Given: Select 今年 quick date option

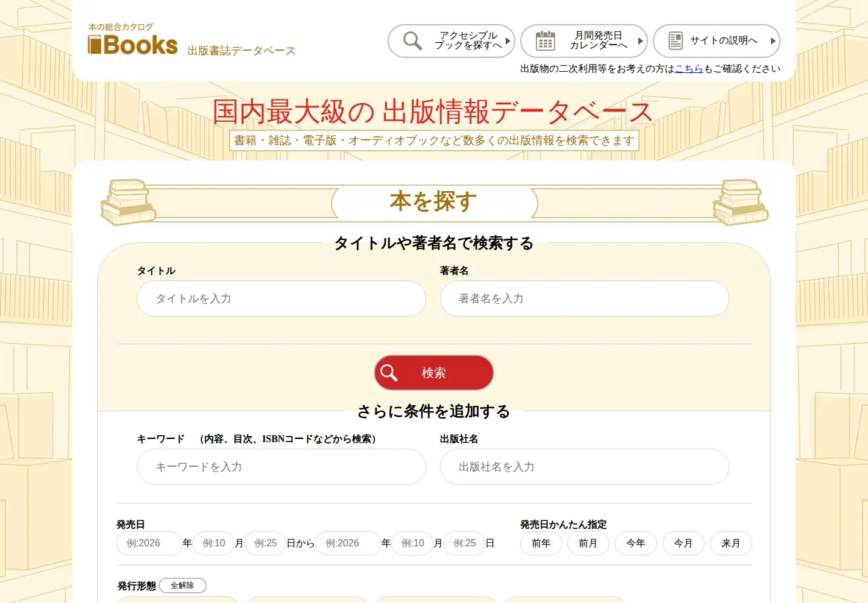Looking at the screenshot, I should point(636,543).
